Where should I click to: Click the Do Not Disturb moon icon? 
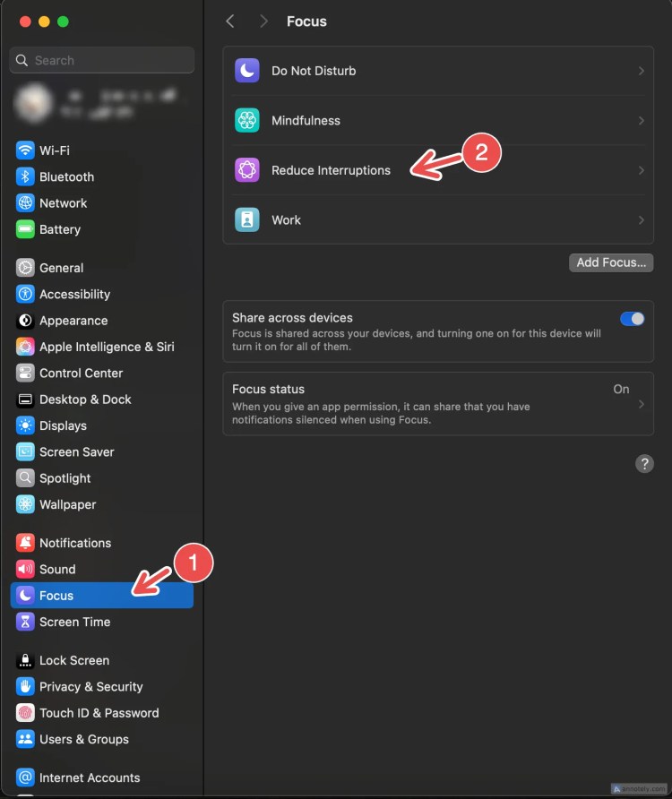coord(247,71)
